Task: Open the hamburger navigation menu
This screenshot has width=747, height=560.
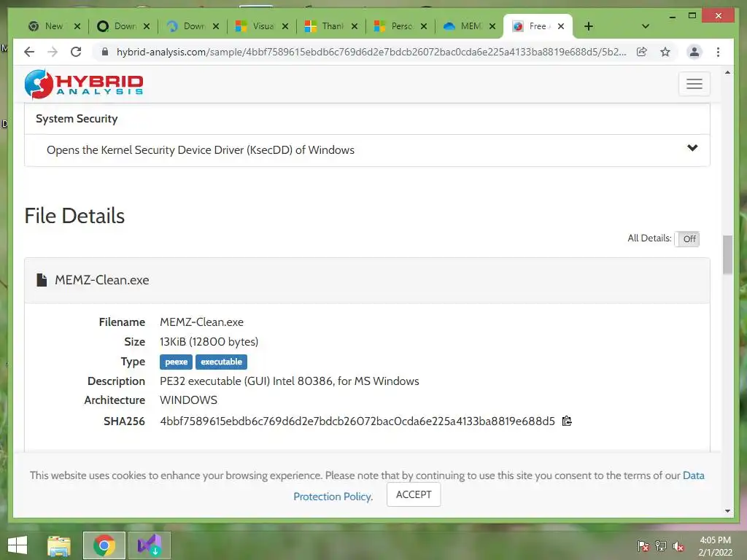Action: (x=694, y=84)
